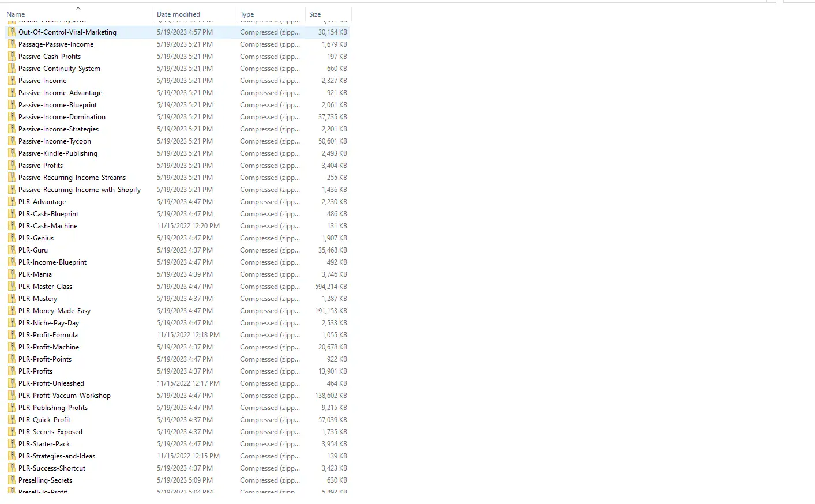Click the zip icon next to PLR-Cash-Blueprint
815x504 pixels.
[x=12, y=213]
